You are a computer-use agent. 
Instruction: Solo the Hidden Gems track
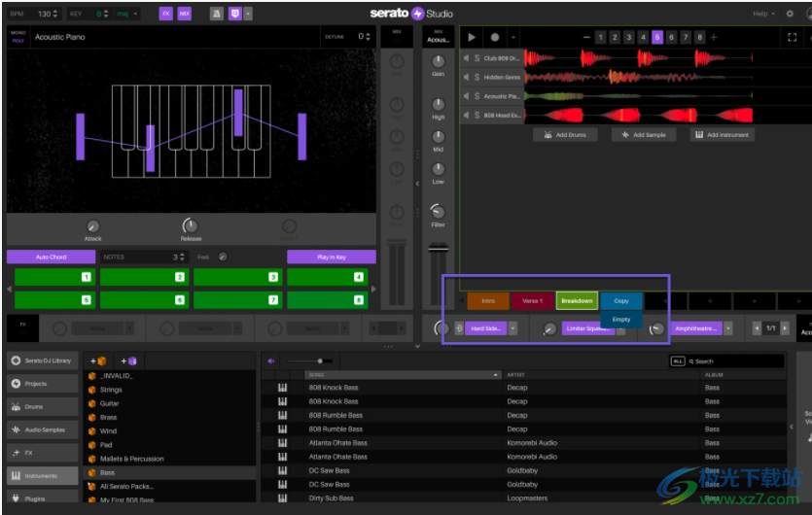pyautogui.click(x=477, y=77)
